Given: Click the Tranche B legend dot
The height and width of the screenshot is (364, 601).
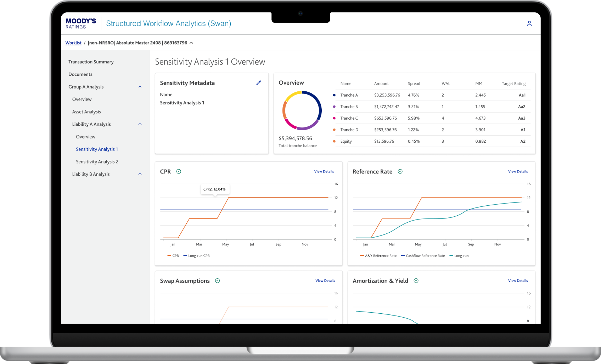Looking at the screenshot, I should click(x=334, y=107).
